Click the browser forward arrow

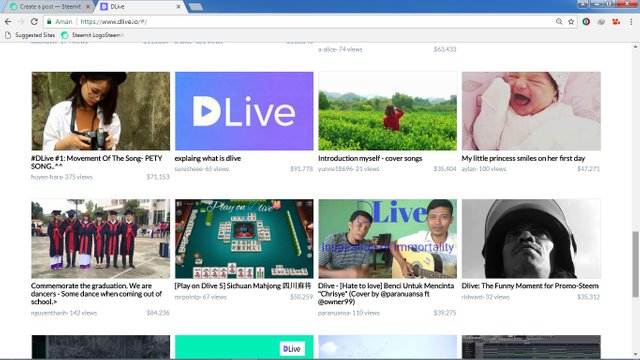21,22
